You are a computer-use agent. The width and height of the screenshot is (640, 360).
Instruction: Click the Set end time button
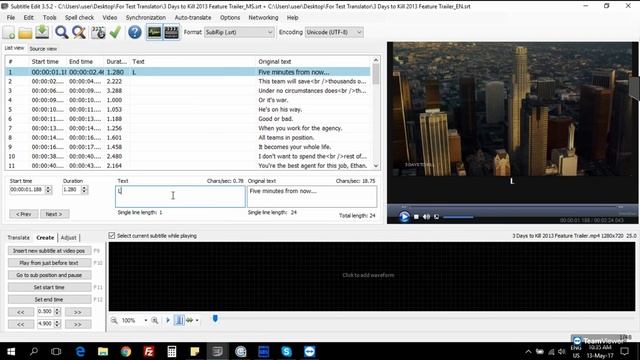[x=49, y=300]
